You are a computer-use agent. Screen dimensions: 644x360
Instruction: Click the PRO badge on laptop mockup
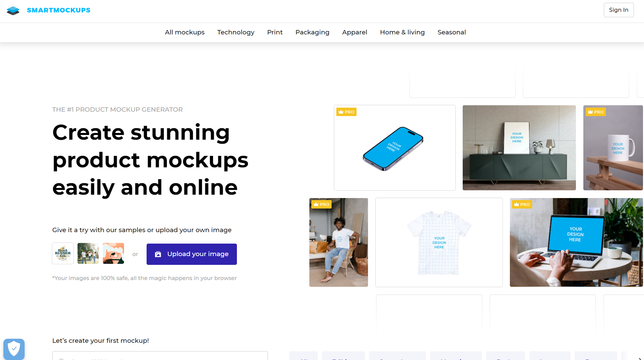pos(522,204)
